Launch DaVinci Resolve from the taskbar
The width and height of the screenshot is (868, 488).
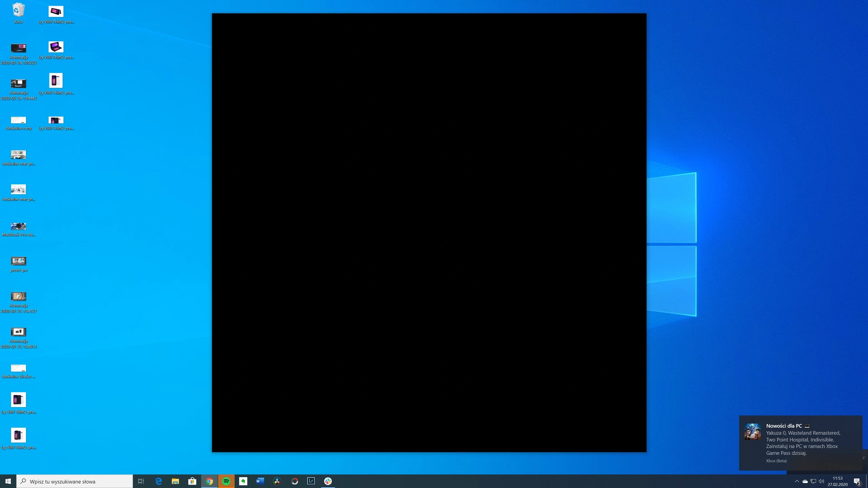click(x=277, y=481)
